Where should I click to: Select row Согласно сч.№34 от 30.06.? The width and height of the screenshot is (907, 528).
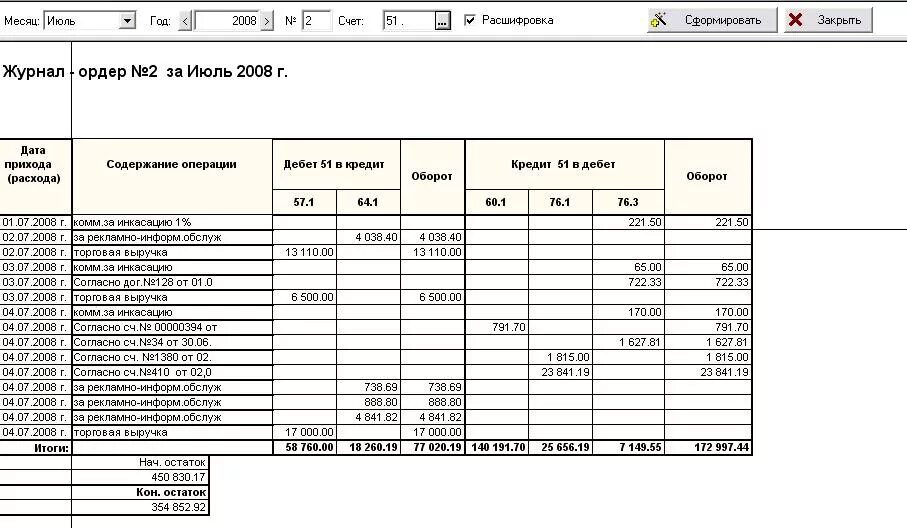[x=172, y=342]
